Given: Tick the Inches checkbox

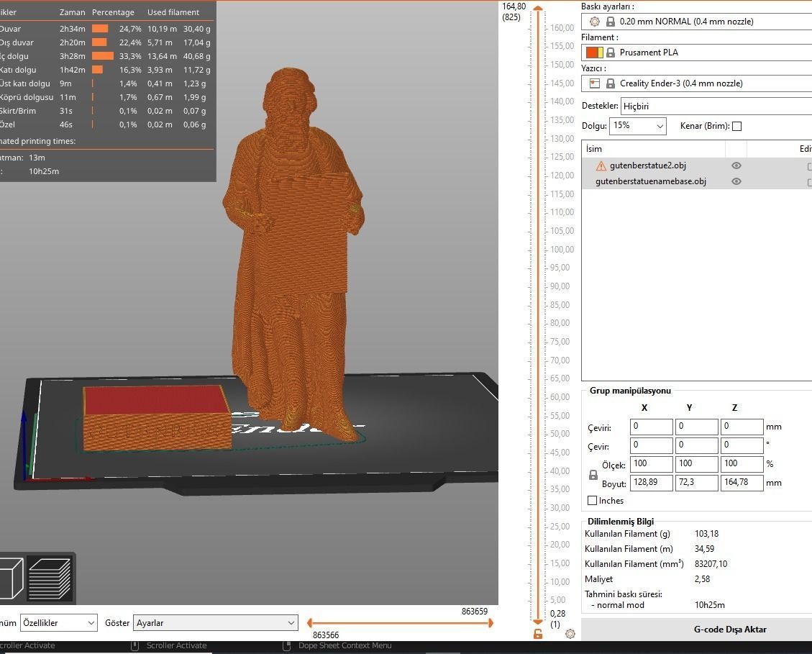Looking at the screenshot, I should point(593,501).
